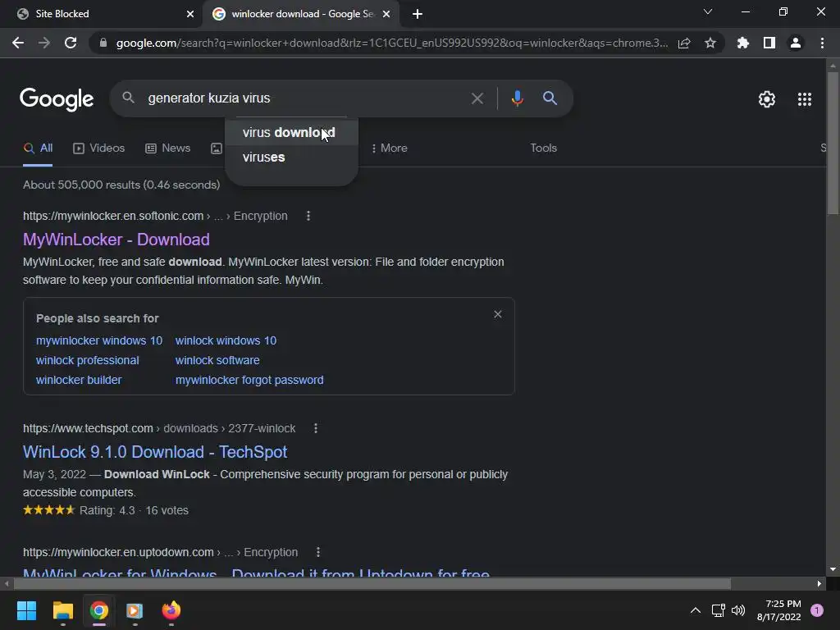Bookmark this page with the star icon
Screen dimensions: 840x630
[710, 43]
